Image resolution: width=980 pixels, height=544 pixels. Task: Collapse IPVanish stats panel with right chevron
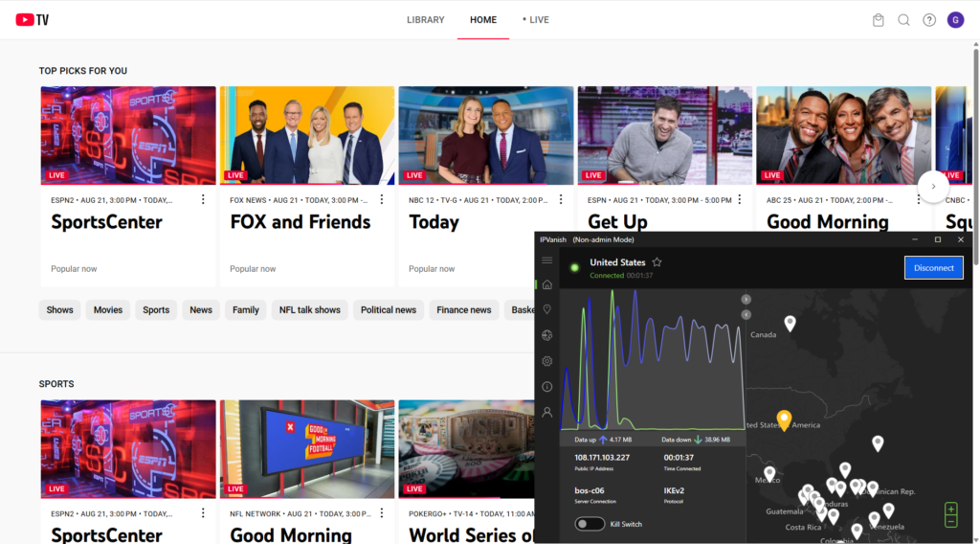tap(746, 300)
